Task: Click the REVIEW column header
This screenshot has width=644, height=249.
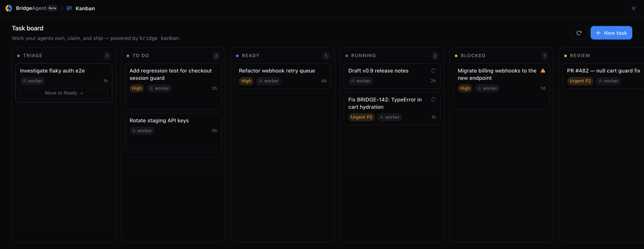Action: point(580,55)
